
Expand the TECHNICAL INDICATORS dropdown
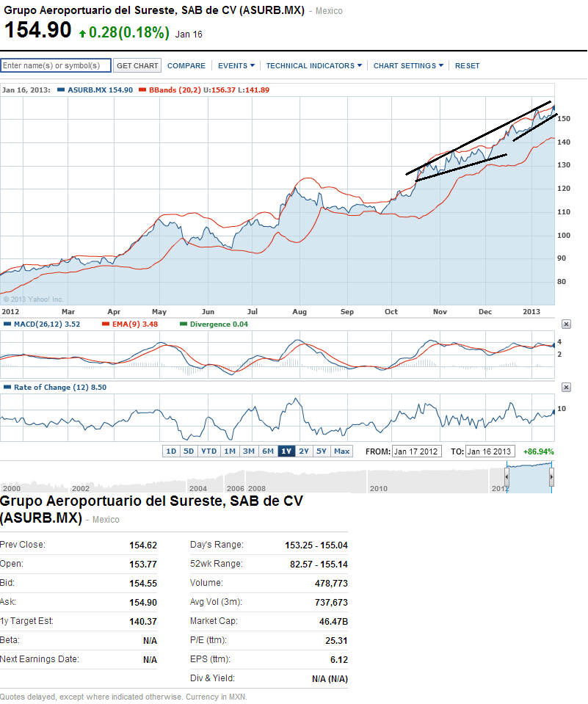(313, 65)
